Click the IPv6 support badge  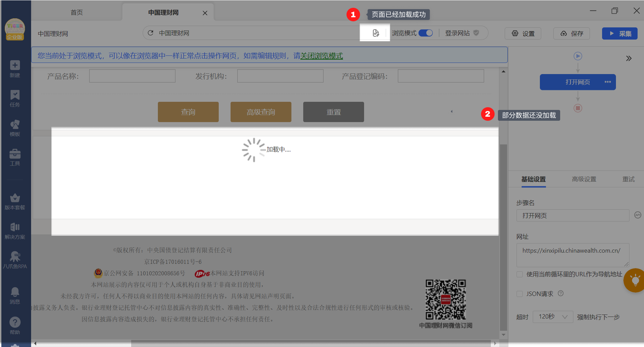pyautogui.click(x=202, y=274)
